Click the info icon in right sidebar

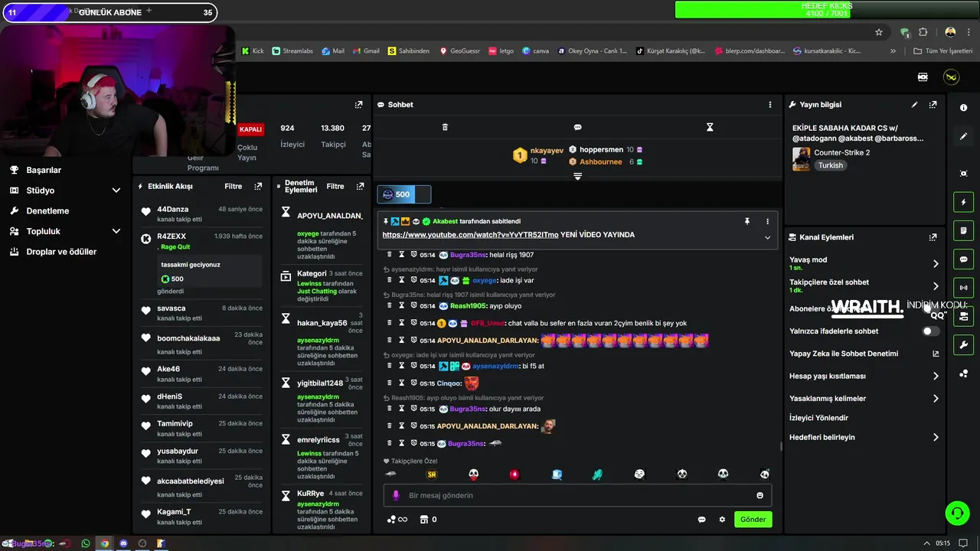point(964,108)
